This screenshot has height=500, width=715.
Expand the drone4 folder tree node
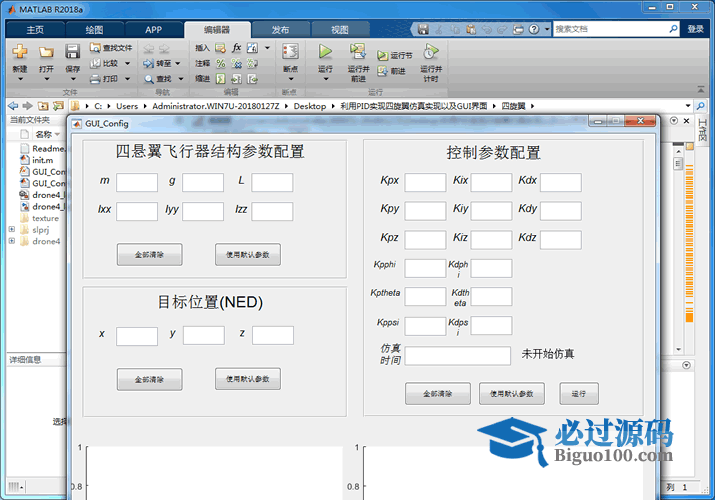12,241
